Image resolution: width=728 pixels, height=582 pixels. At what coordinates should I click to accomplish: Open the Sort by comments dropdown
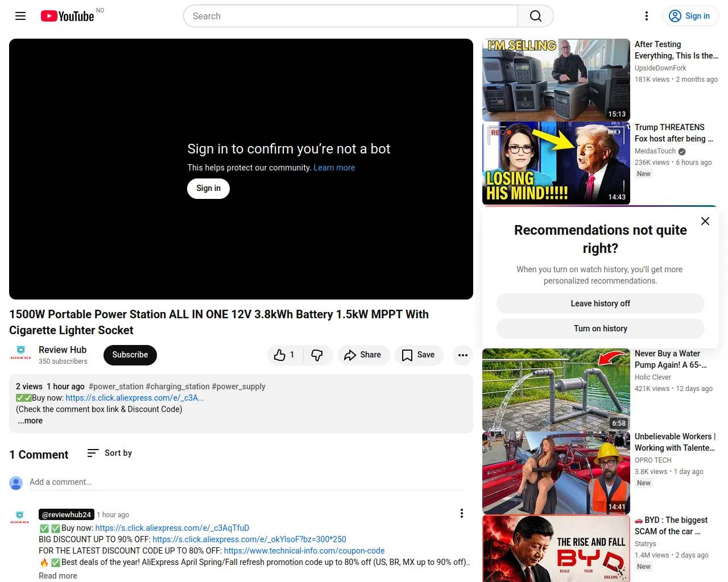point(109,453)
